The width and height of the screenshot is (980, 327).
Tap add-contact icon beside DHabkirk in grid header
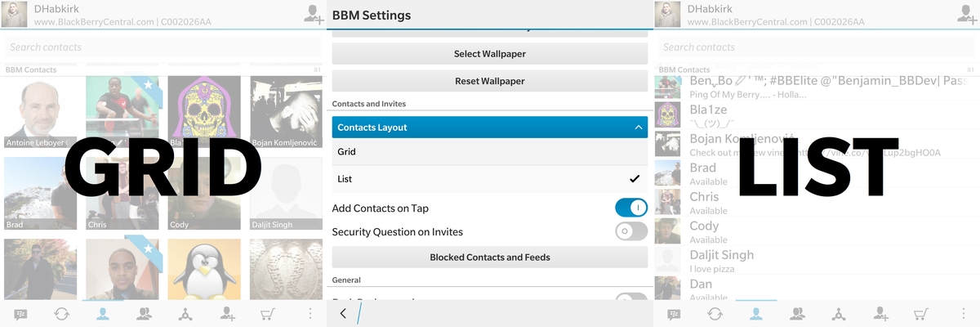(x=314, y=14)
